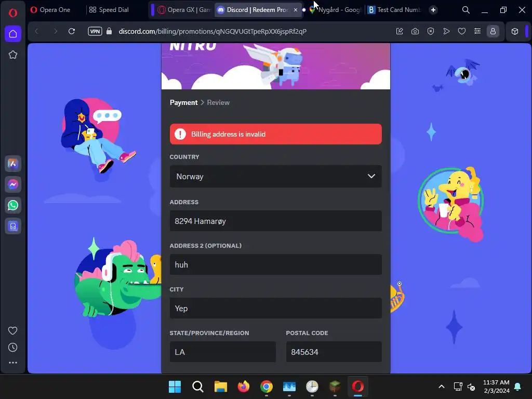Screen dimensions: 532x399
Task: View site security lock info
Action: pyautogui.click(x=109, y=31)
